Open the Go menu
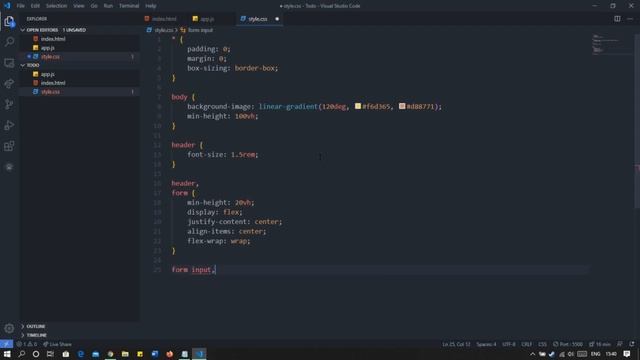Viewport: 640px width, 360px height. pos(94,6)
